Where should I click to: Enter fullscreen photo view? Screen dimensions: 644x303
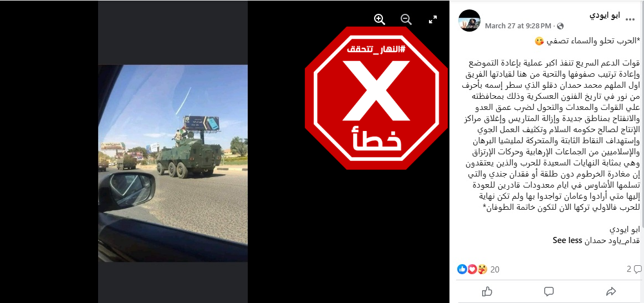(x=432, y=19)
